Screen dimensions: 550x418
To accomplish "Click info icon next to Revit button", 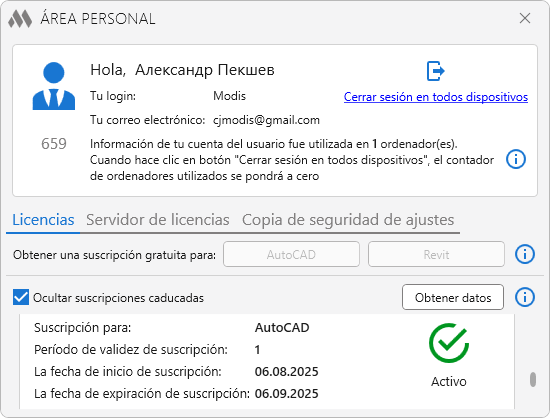I will [525, 254].
